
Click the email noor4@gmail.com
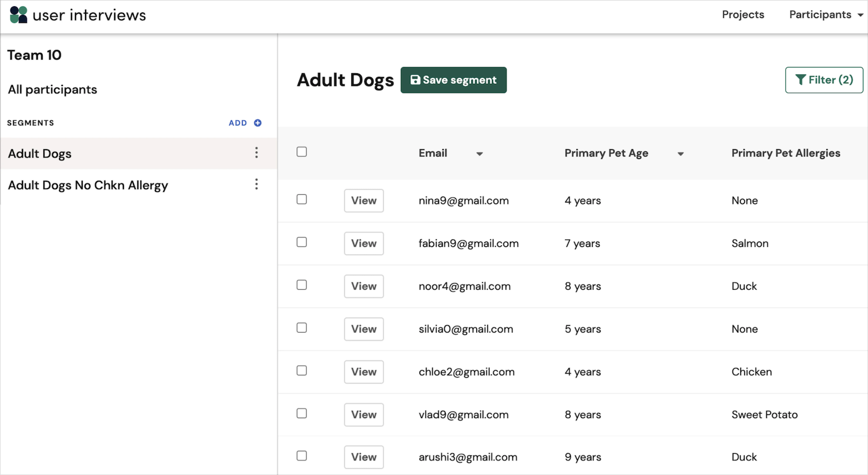(465, 286)
